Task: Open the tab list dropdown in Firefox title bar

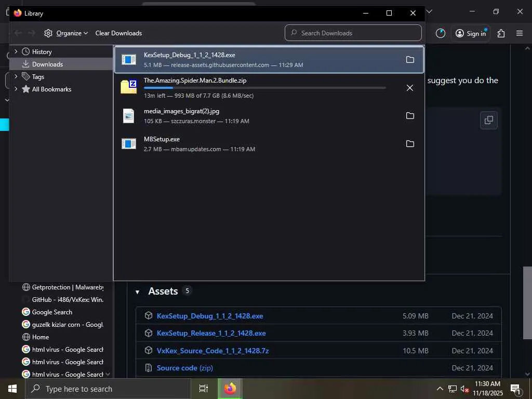Action: pos(430,11)
